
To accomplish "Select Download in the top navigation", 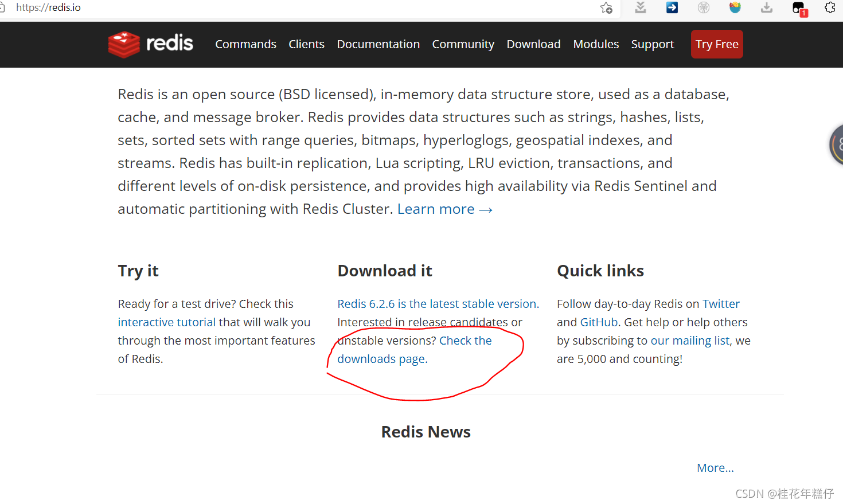I will [533, 44].
